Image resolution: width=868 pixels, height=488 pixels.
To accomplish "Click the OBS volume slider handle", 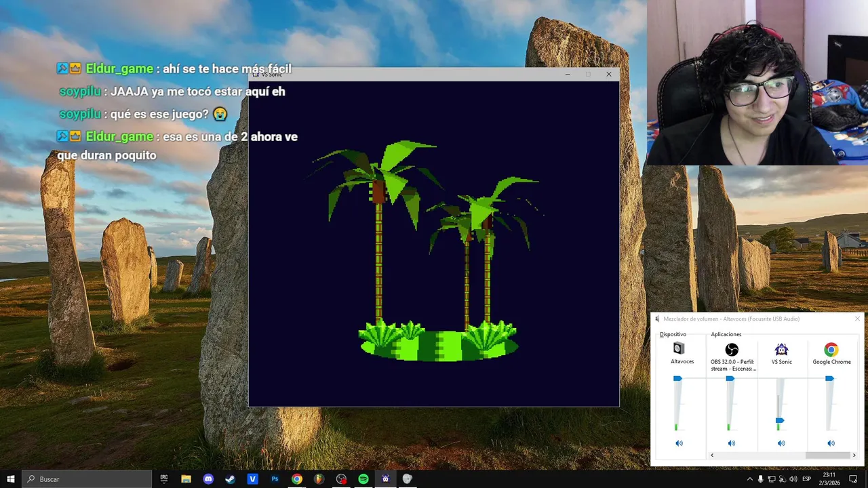I will (730, 378).
